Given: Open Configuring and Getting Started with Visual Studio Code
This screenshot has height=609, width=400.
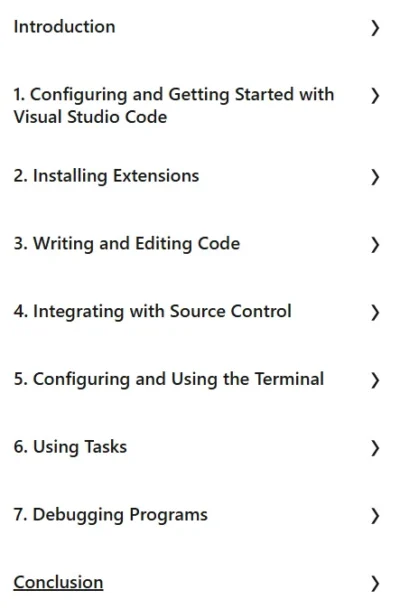Looking at the screenshot, I should pyautogui.click(x=174, y=106).
